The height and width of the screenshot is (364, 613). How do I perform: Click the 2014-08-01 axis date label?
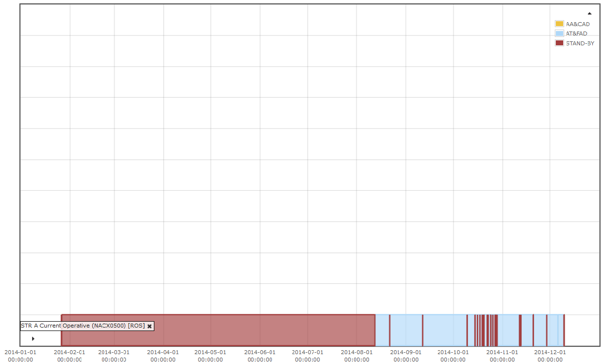[x=357, y=356]
